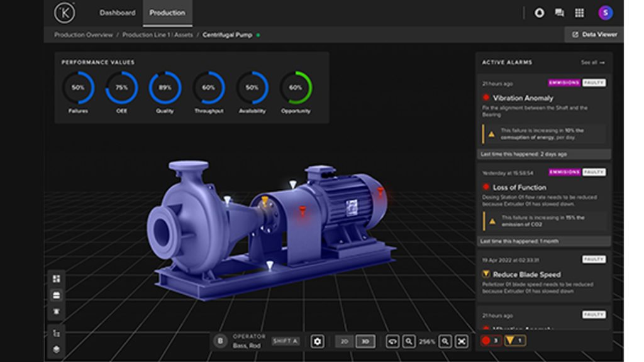Screen dimensions: 644x362
Task: Click the SHIFT A button near operator name
Action: (285, 341)
